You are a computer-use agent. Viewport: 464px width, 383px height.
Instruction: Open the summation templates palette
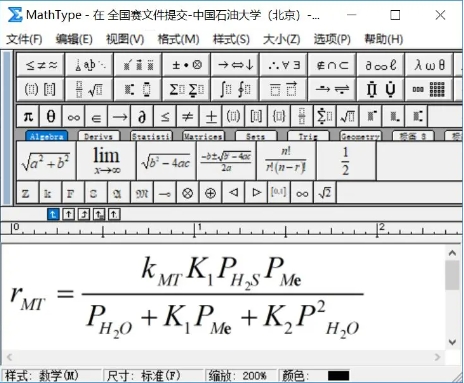[x=187, y=89]
